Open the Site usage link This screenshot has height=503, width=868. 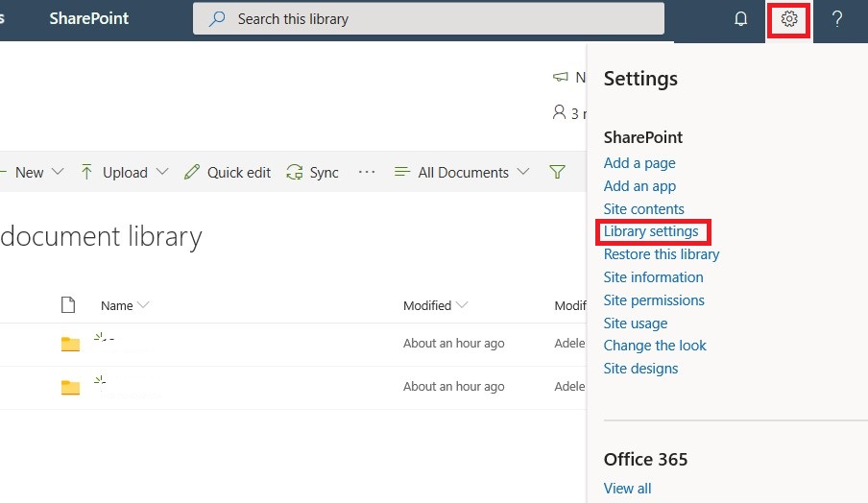click(x=636, y=323)
